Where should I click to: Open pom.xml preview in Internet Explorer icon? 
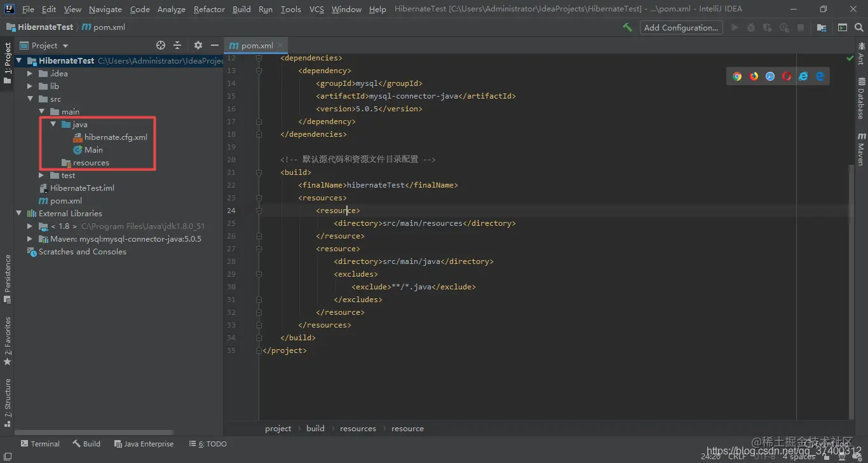pyautogui.click(x=803, y=76)
